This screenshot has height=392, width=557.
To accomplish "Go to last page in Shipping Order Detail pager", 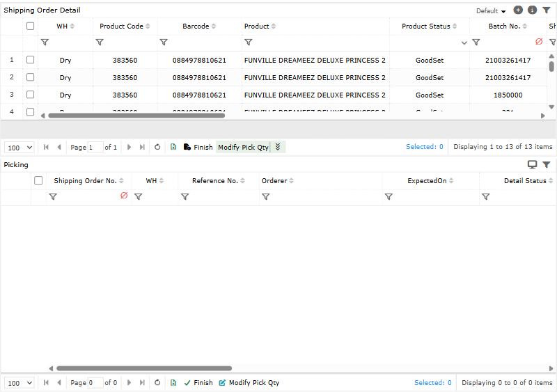I will click(x=142, y=147).
